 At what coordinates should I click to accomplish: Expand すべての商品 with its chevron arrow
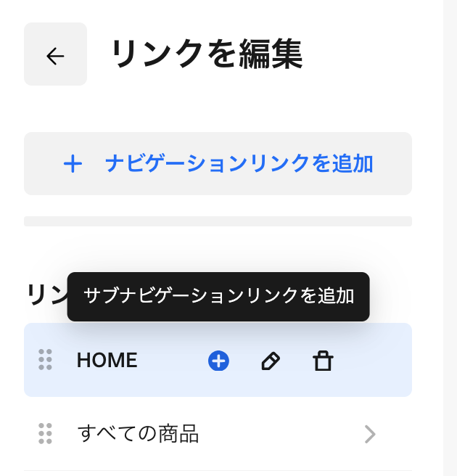[x=370, y=435]
